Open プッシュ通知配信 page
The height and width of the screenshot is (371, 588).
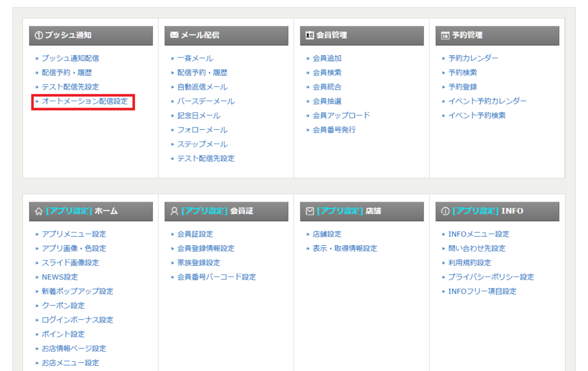pyautogui.click(x=70, y=59)
